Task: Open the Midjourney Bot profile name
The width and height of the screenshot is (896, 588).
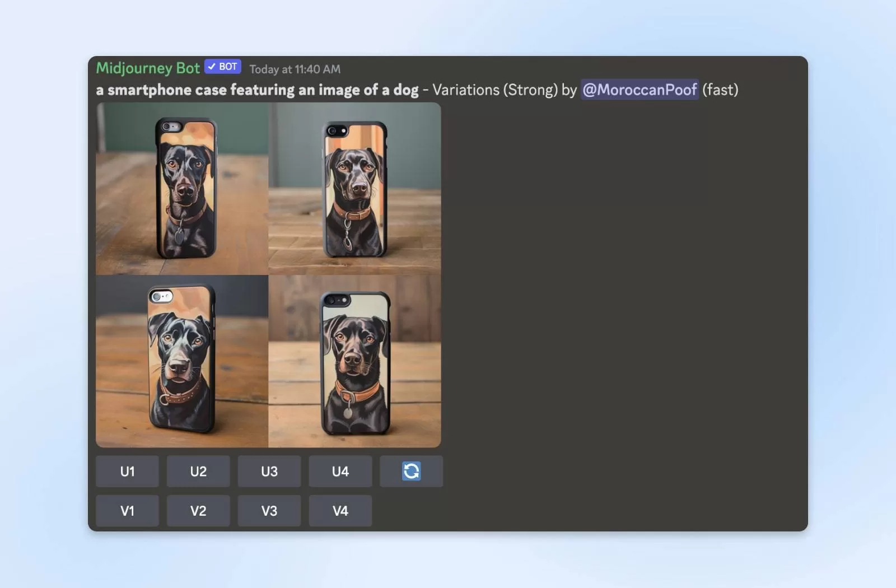Action: [x=148, y=68]
